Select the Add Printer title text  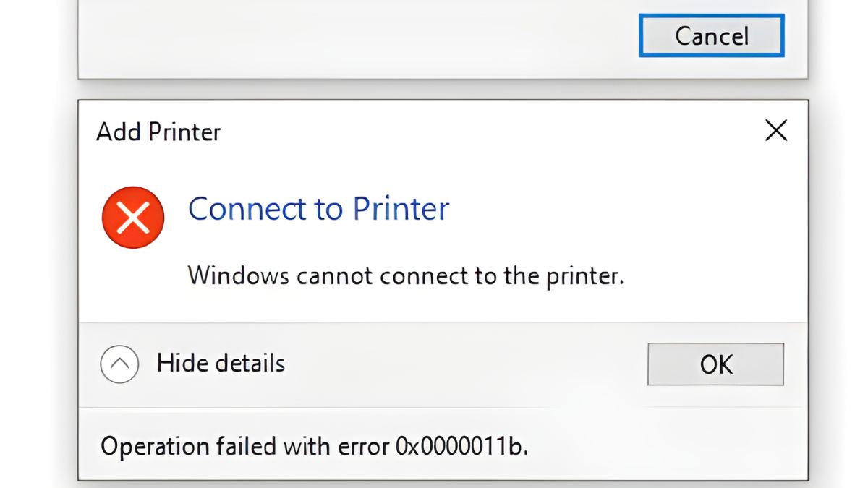tap(158, 132)
